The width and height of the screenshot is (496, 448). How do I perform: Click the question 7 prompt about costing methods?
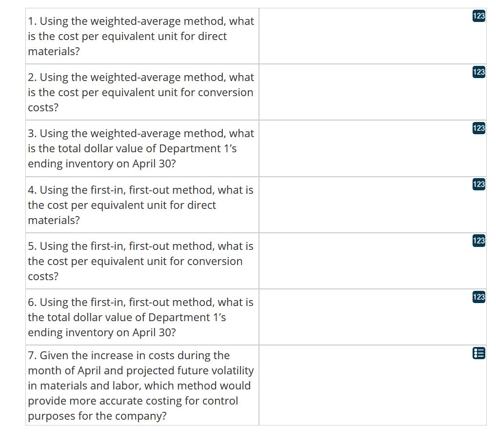click(x=141, y=386)
